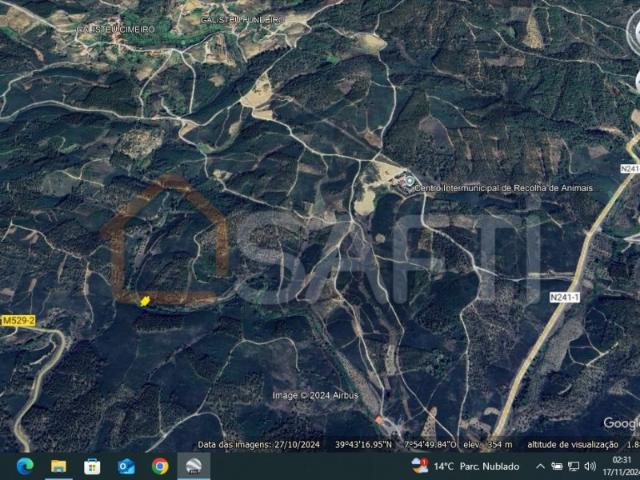
Task: Click the yellow placemark pin on the map
Action: [145, 300]
